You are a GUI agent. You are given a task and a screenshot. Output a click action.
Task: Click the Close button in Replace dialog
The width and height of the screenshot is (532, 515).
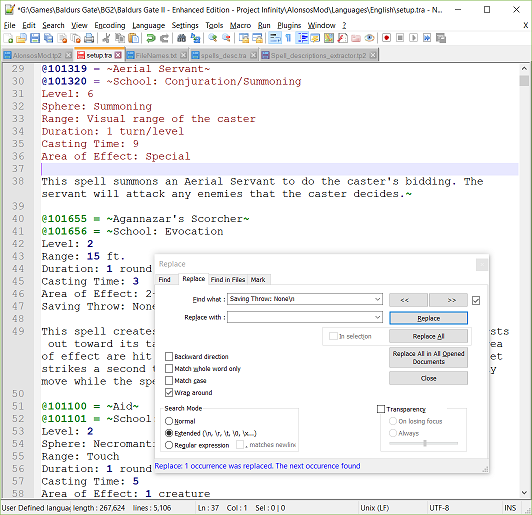coord(429,378)
